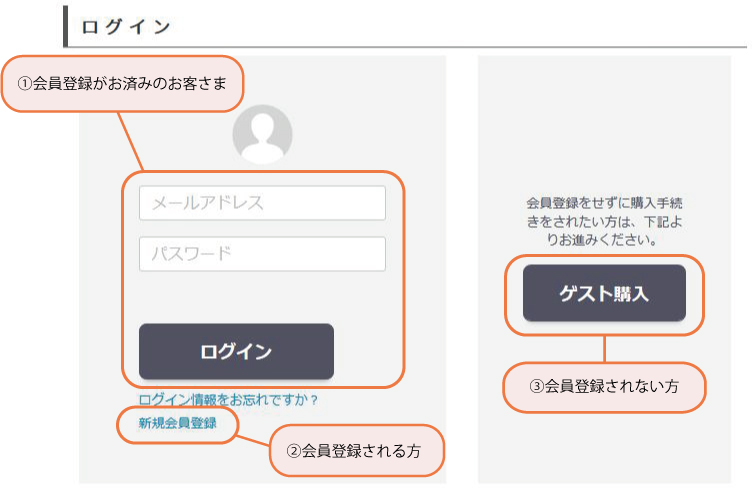
Task: Select the ③会員登録されない方 callout bubble
Action: [x=604, y=387]
